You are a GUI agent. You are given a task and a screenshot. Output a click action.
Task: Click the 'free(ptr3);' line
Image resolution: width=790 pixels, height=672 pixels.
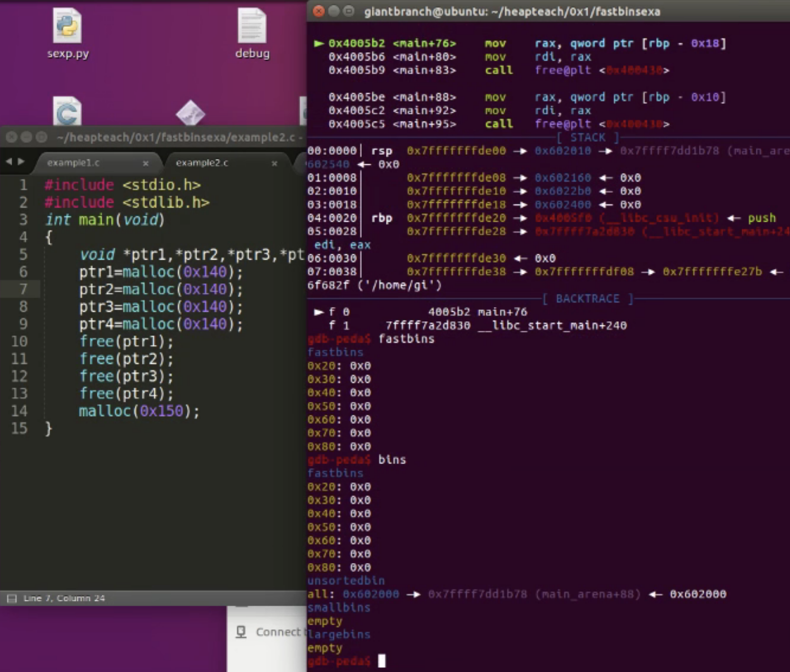[x=126, y=376]
